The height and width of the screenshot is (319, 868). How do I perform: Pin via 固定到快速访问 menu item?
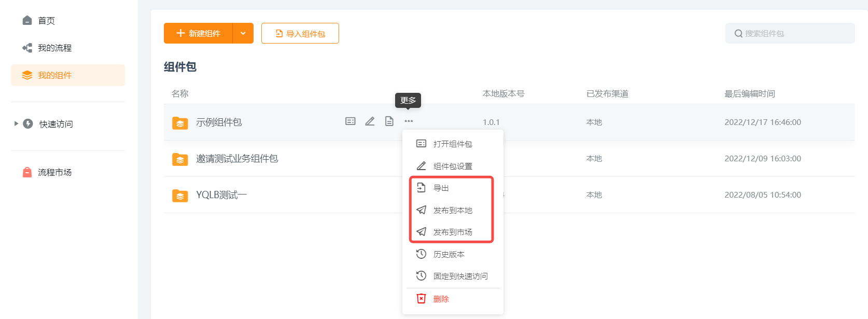pos(460,276)
